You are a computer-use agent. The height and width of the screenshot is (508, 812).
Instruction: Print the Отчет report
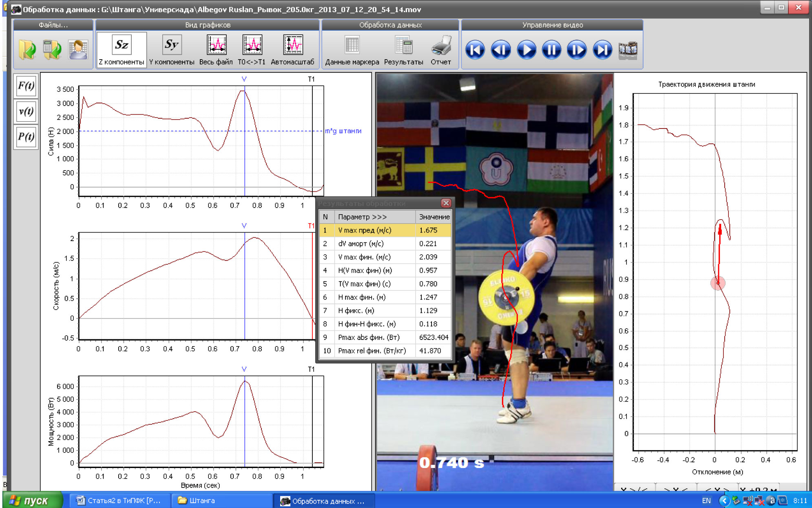tap(441, 45)
